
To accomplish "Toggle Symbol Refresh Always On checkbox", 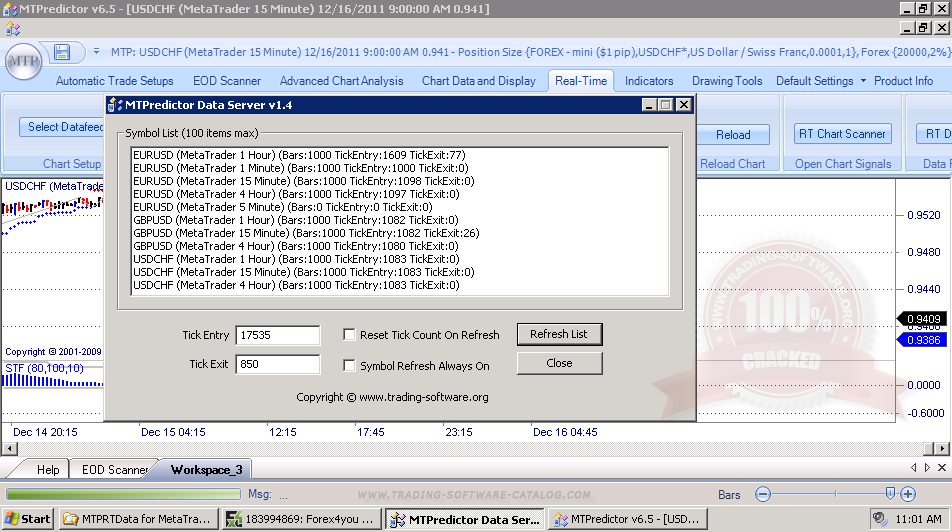I will tap(350, 366).
